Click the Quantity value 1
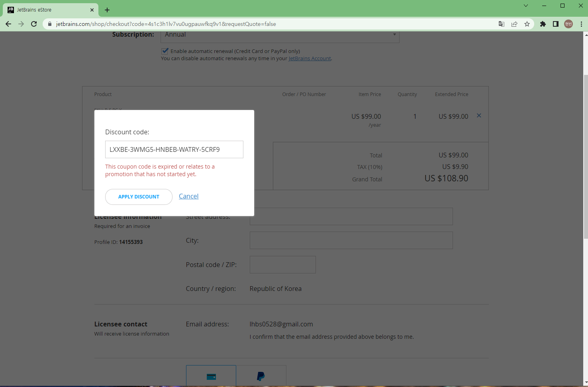 point(415,116)
